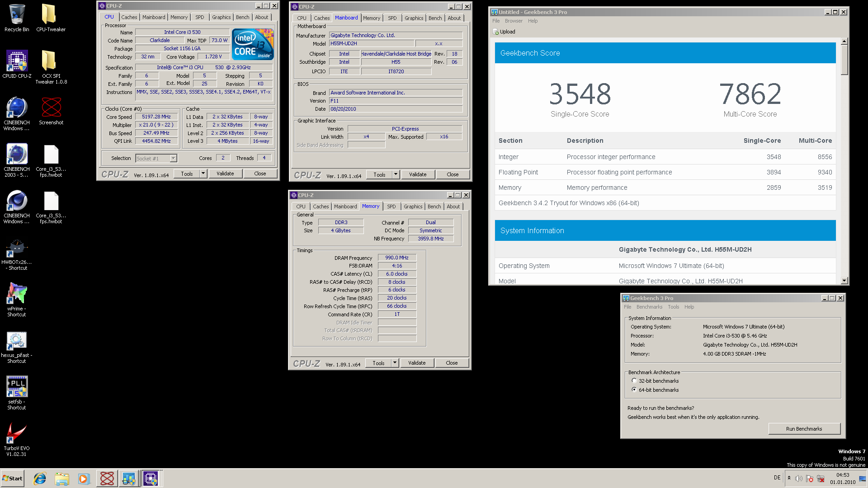Click Validate in the Mainboard window
This screenshot has width=868, height=488.
tap(418, 174)
